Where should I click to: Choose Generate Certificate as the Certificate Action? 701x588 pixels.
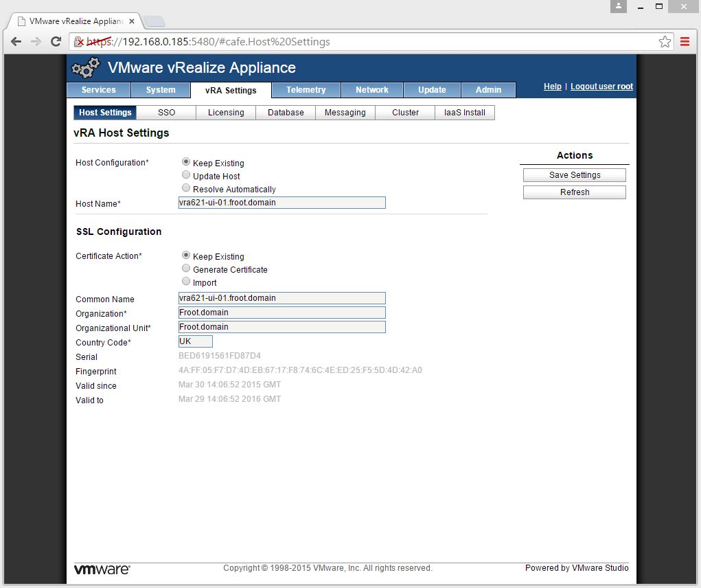coord(185,268)
